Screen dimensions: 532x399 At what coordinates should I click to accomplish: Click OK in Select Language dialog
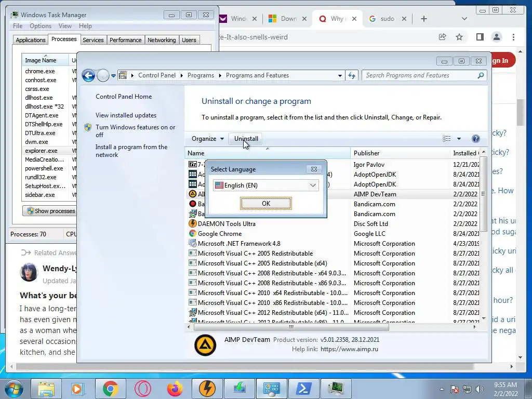[265, 203]
